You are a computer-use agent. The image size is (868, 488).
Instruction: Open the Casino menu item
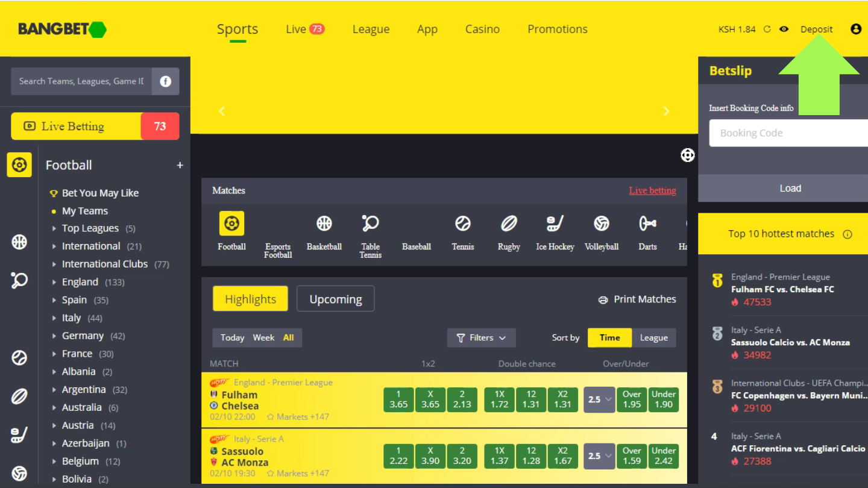(482, 29)
